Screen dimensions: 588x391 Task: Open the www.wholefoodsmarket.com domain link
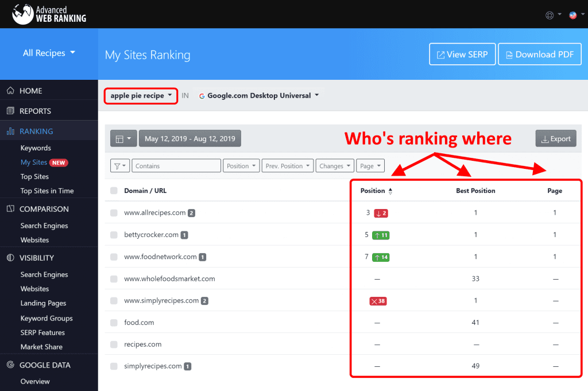169,279
